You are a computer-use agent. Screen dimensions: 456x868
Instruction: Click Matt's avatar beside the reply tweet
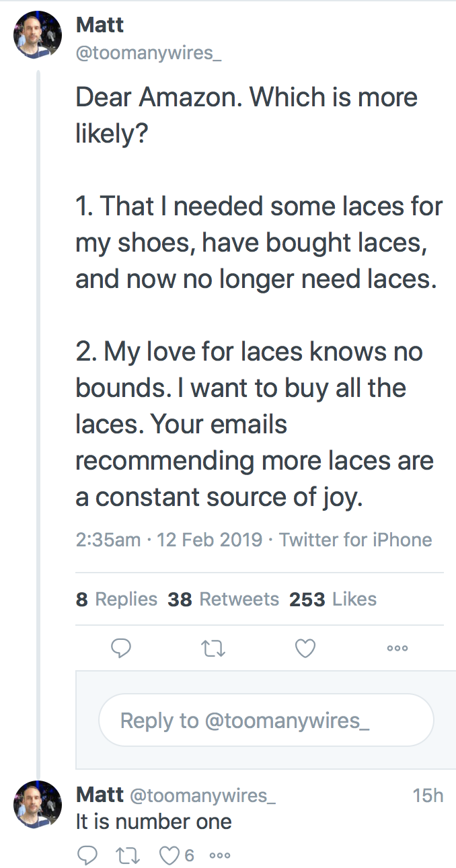coord(38,805)
